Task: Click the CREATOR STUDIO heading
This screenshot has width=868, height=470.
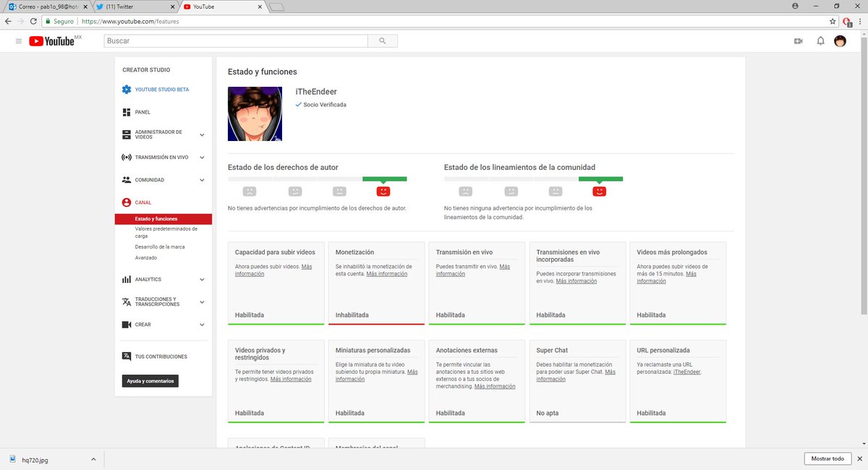Action: click(146, 70)
